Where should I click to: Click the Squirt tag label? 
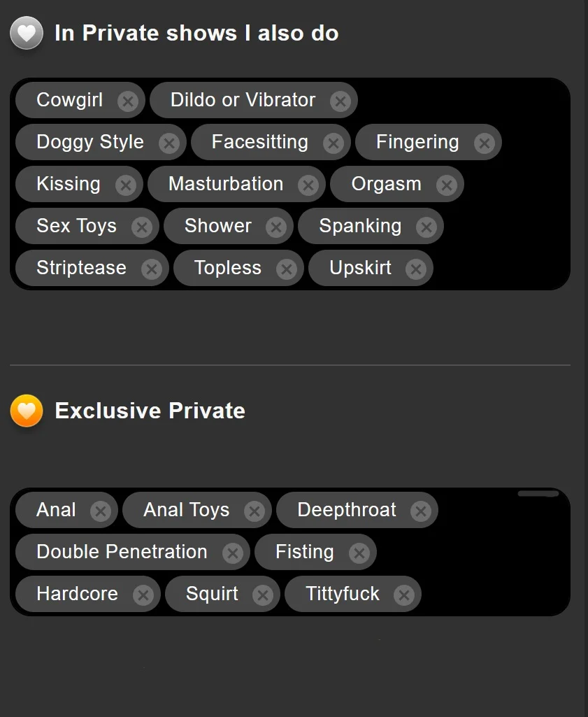click(212, 594)
